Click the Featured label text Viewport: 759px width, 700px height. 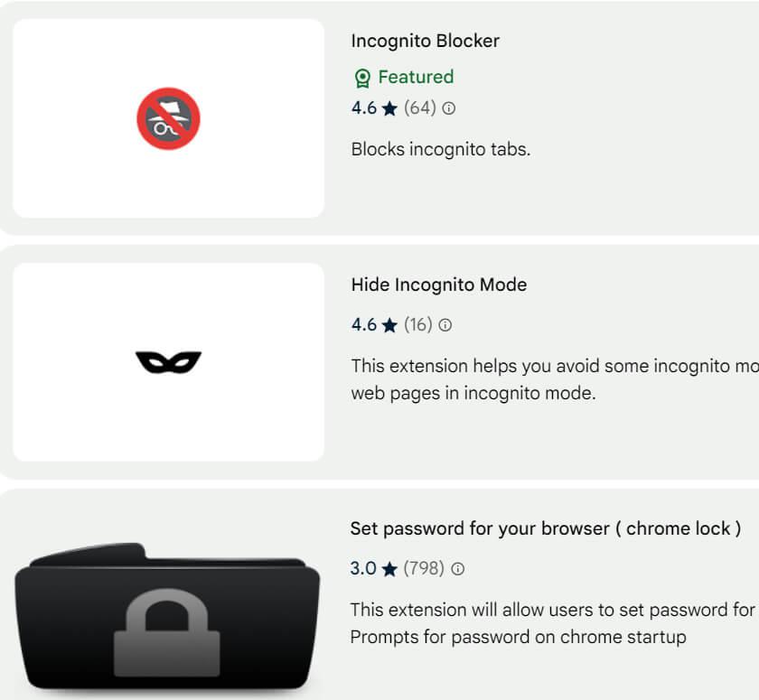coord(416,78)
